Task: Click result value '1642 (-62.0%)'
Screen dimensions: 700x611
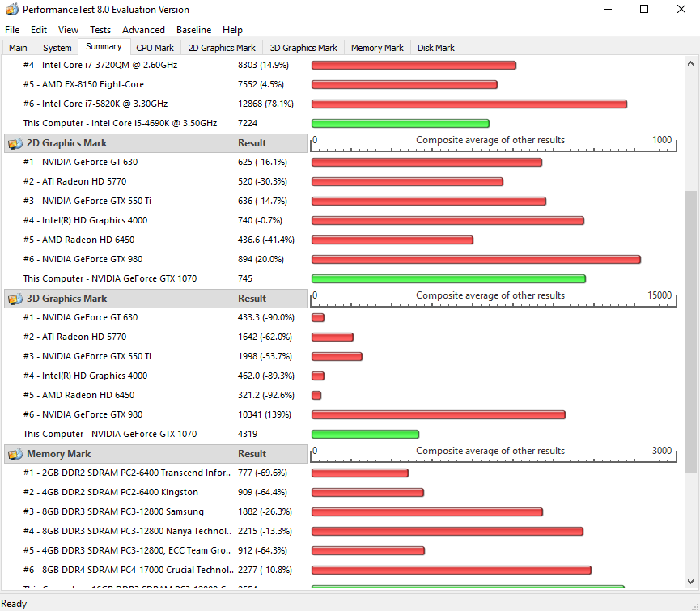Action: tap(265, 337)
